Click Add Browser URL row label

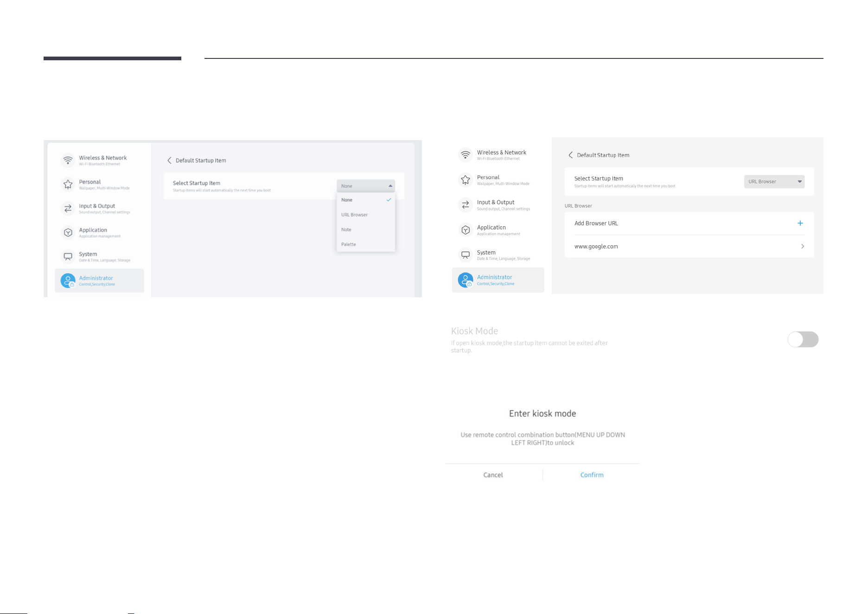(x=596, y=223)
